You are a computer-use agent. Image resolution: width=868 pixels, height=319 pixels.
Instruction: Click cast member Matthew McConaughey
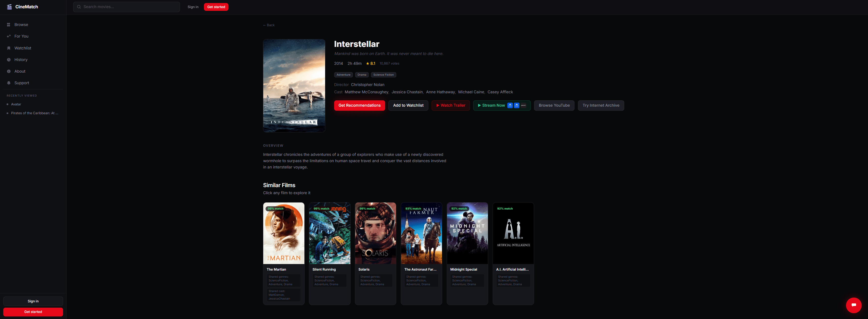[x=366, y=92]
